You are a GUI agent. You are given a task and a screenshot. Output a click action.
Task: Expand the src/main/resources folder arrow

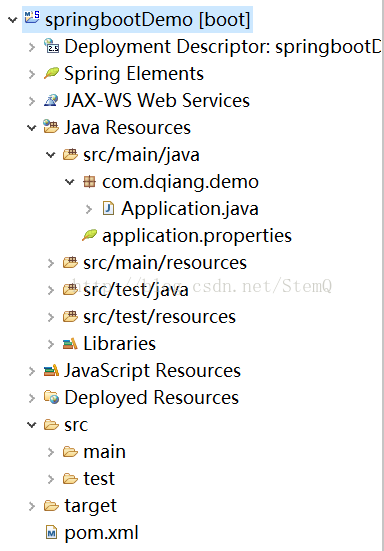(51, 263)
